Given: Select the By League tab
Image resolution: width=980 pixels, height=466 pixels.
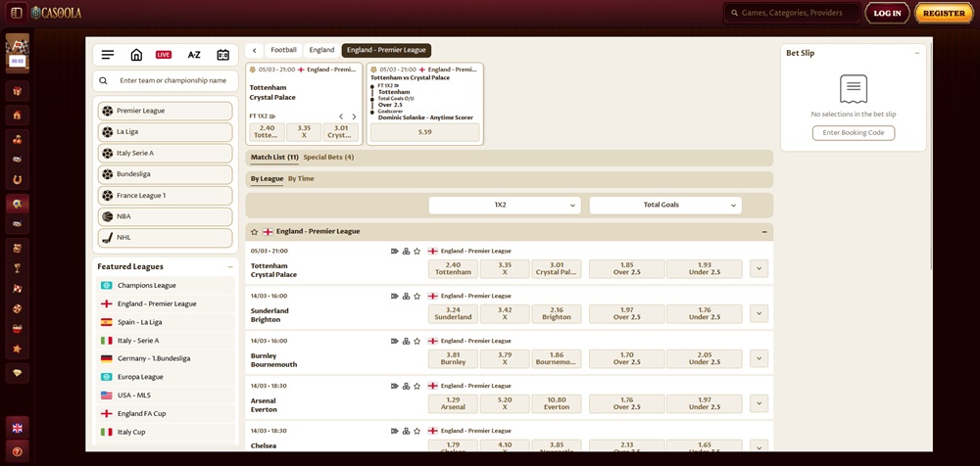Looking at the screenshot, I should [267, 178].
